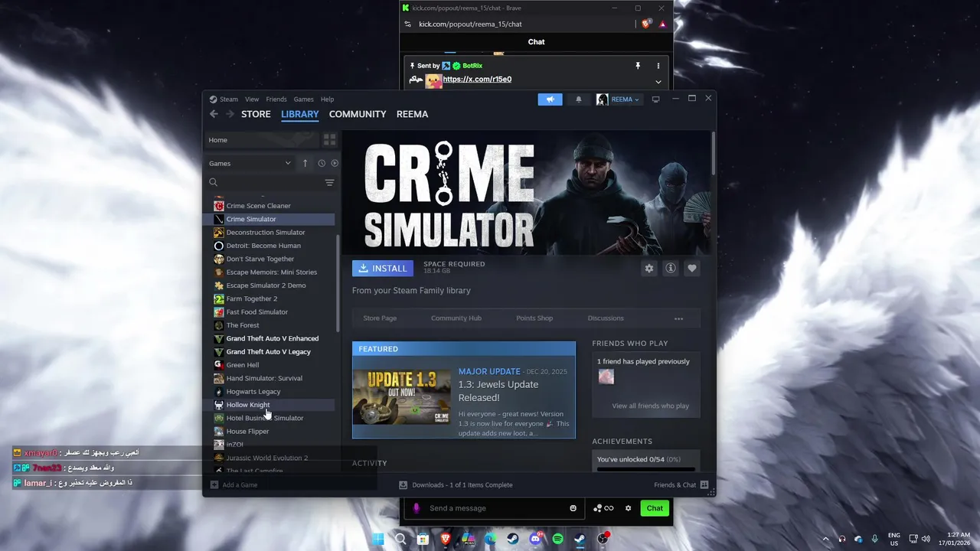Viewport: 980px width, 551px height.
Task: Open Spotify from the taskbar
Action: [557, 539]
